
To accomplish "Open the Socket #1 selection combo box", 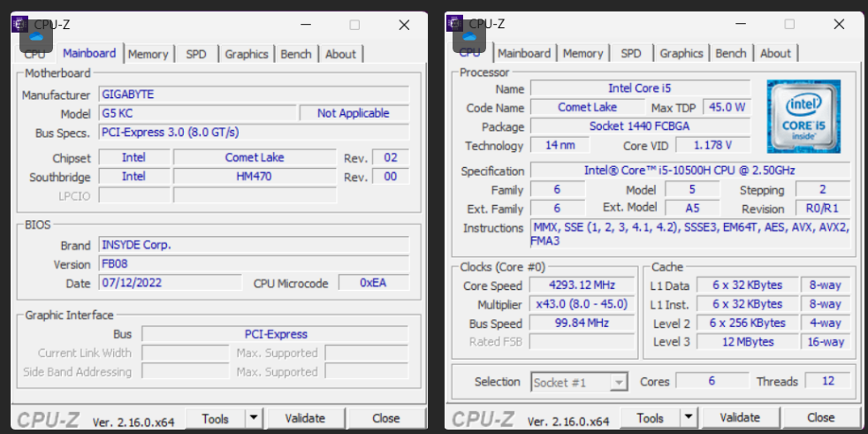I will click(x=580, y=382).
